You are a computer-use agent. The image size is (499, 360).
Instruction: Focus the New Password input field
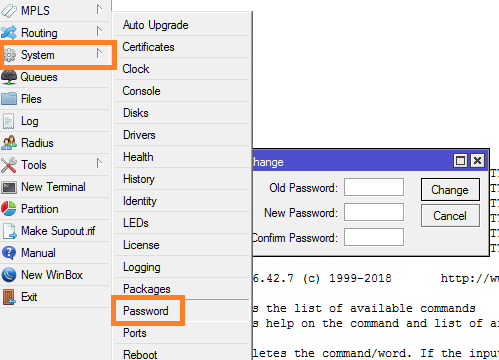[x=374, y=212]
